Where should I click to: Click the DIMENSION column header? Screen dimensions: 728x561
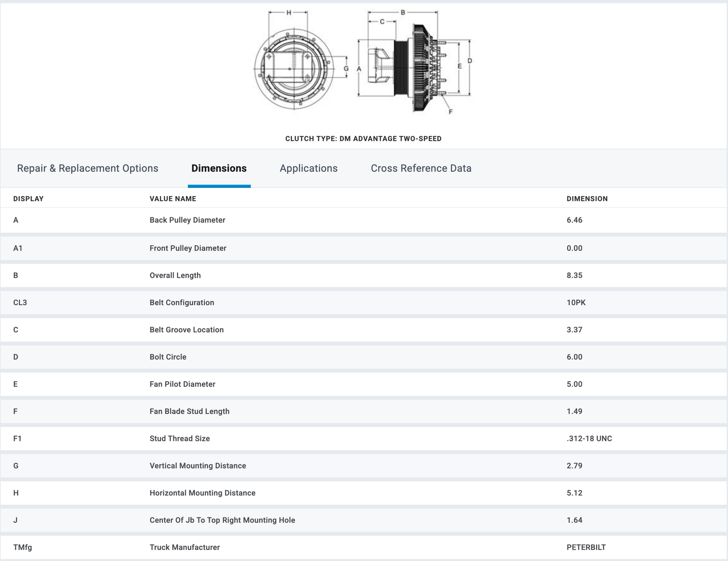coord(587,198)
